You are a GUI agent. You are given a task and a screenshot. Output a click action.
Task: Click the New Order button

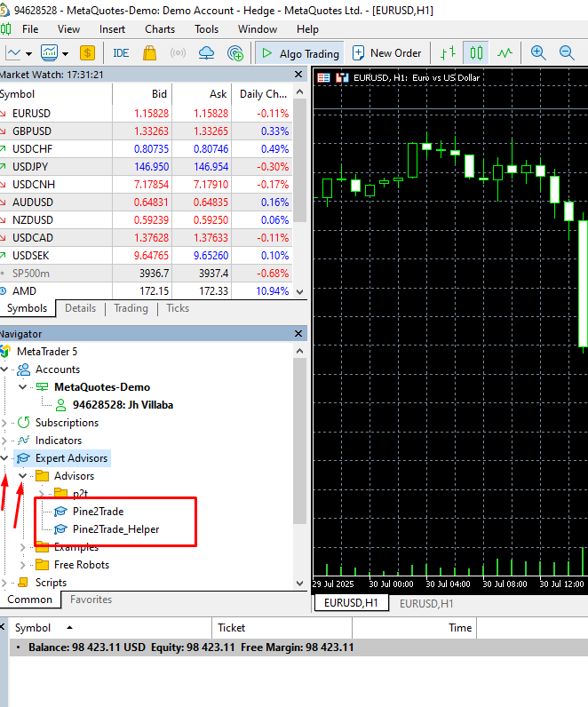click(x=387, y=53)
